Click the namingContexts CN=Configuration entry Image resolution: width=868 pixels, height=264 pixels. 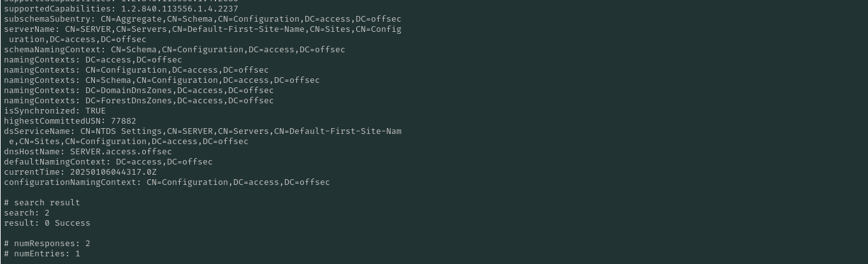136,70
